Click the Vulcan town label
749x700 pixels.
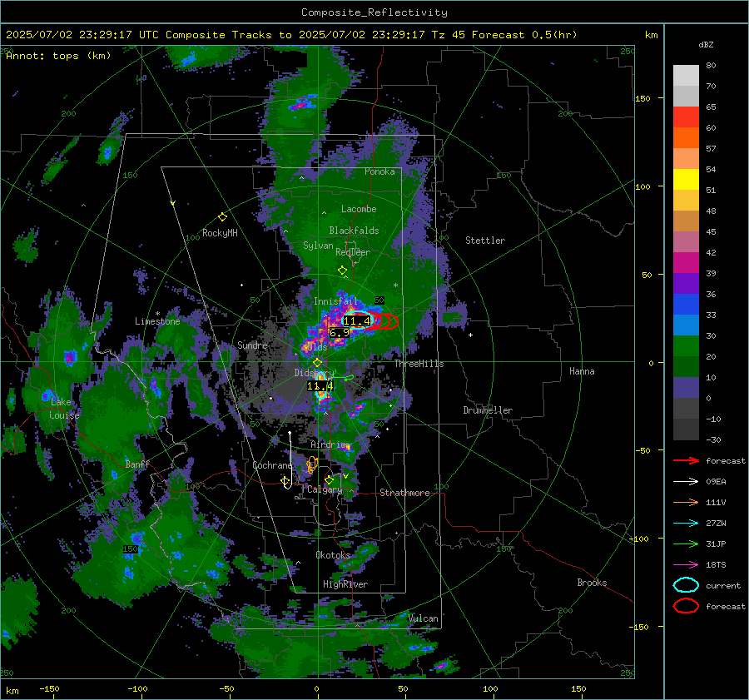point(424,618)
